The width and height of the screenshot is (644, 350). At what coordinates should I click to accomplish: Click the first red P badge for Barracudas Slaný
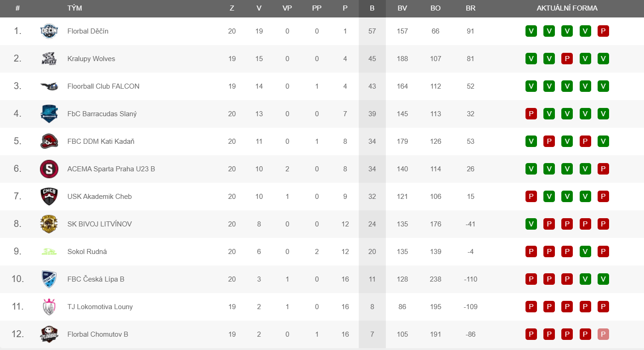(531, 114)
